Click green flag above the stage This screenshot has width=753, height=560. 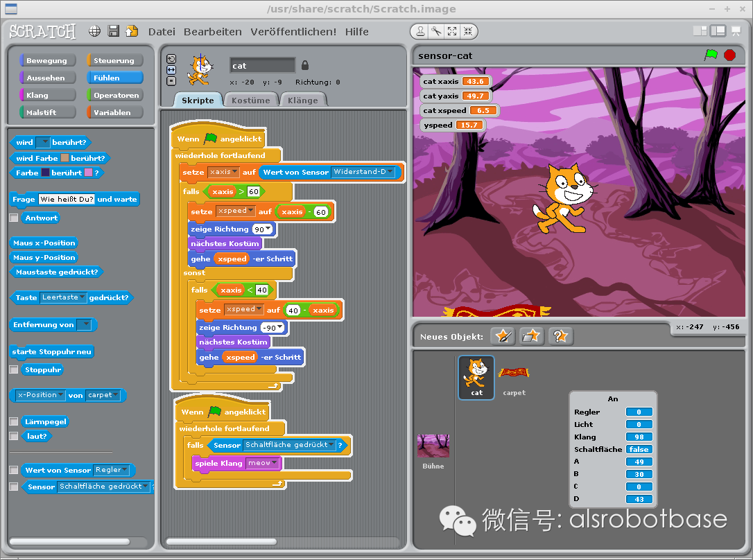point(711,55)
